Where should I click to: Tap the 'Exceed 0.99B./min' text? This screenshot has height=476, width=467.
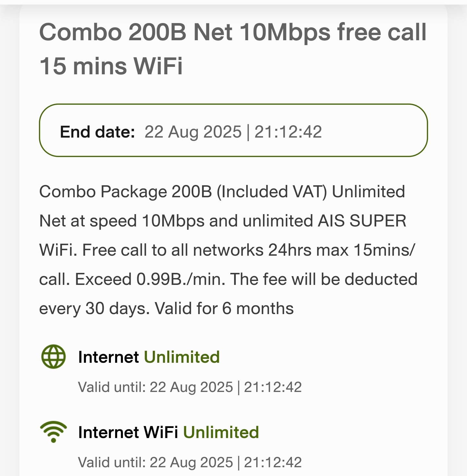pyautogui.click(x=150, y=279)
